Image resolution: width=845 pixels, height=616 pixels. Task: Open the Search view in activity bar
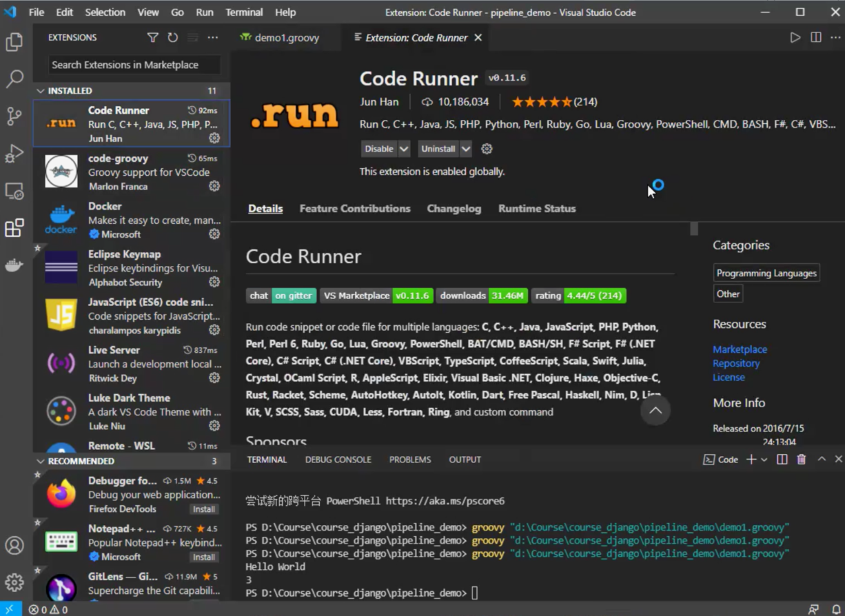(x=14, y=79)
